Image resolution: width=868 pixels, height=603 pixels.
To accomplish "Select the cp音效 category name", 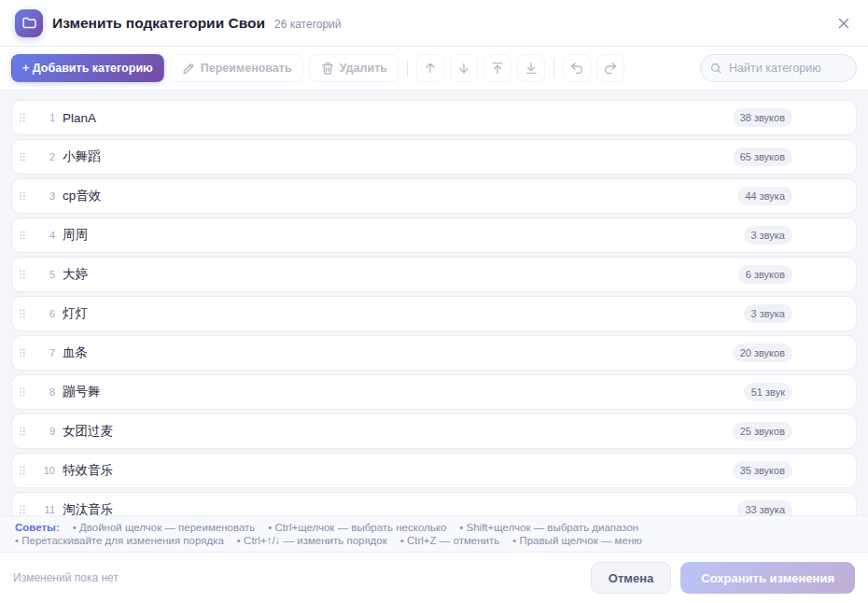I will click(81, 196).
